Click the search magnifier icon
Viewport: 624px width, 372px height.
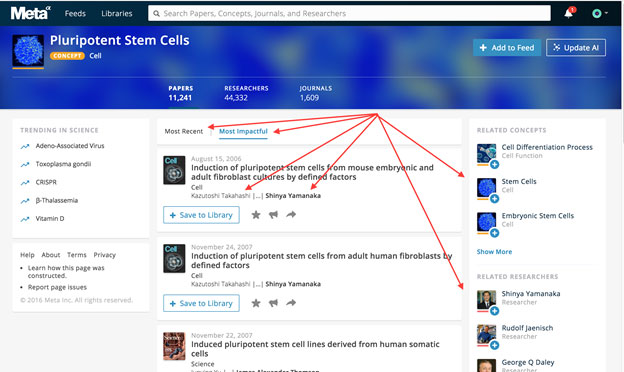coord(156,14)
